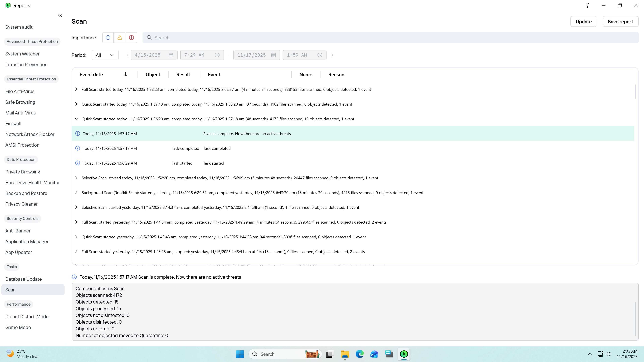Open Backup and Restore report
Screen dimensions: 644x362
coord(26,193)
